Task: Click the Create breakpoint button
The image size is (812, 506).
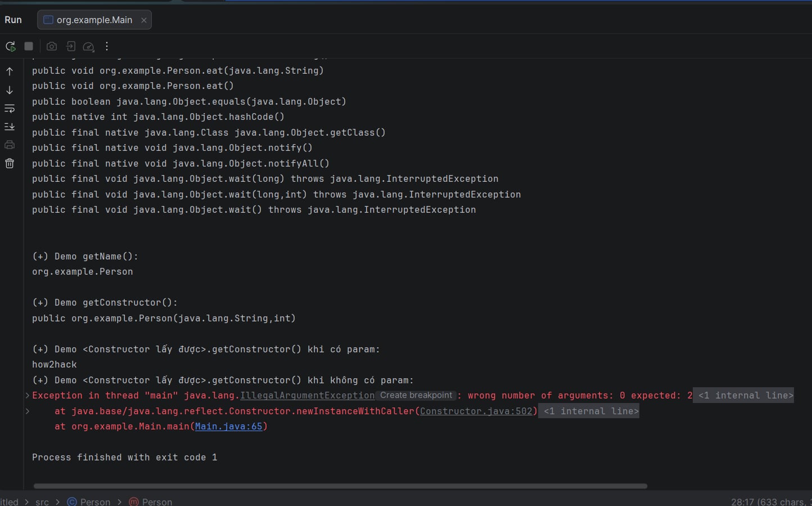Action: tap(416, 396)
